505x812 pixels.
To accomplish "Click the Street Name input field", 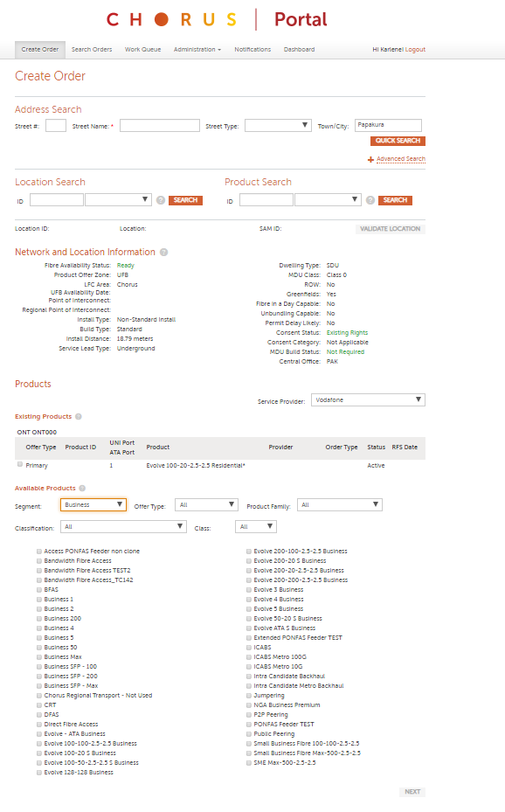I will pyautogui.click(x=160, y=125).
